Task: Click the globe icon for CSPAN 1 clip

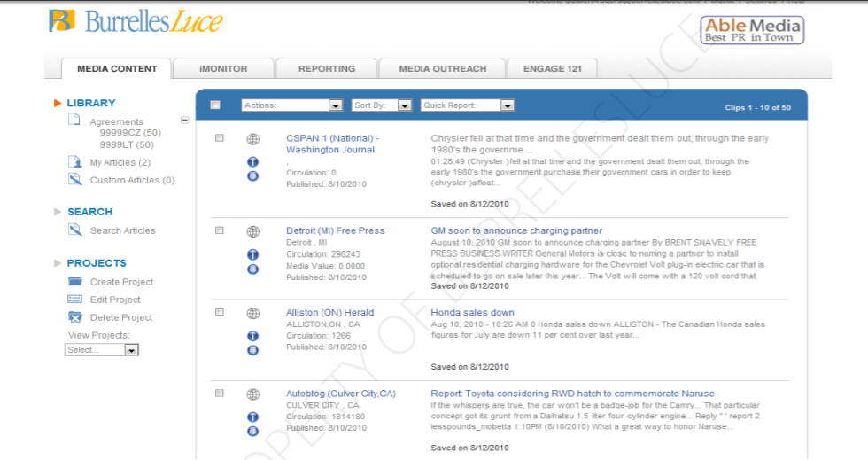Action: tap(253, 139)
